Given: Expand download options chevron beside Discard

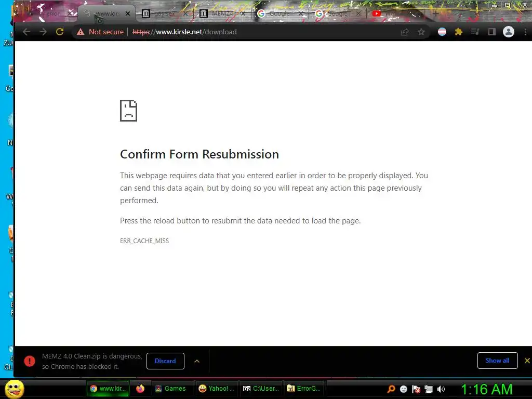Looking at the screenshot, I should point(197,361).
